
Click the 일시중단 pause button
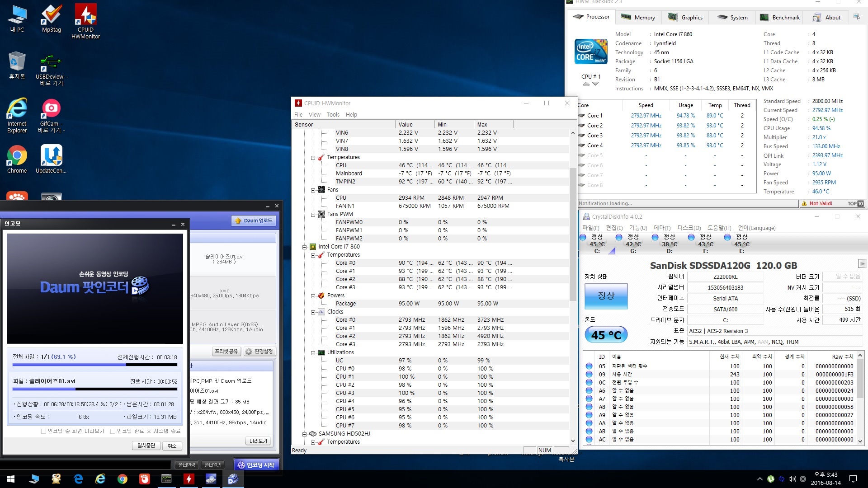146,446
